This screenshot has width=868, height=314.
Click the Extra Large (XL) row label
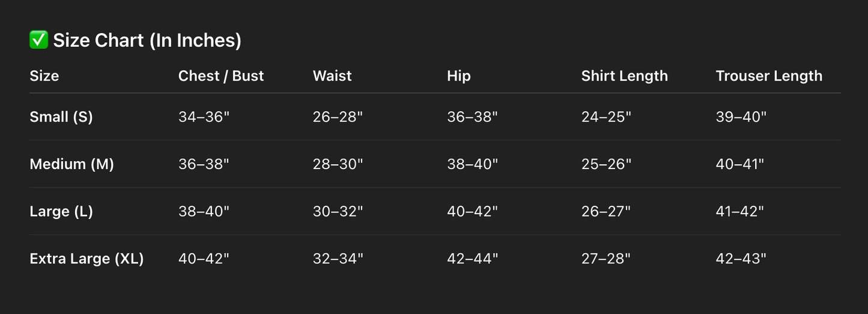coord(86,259)
